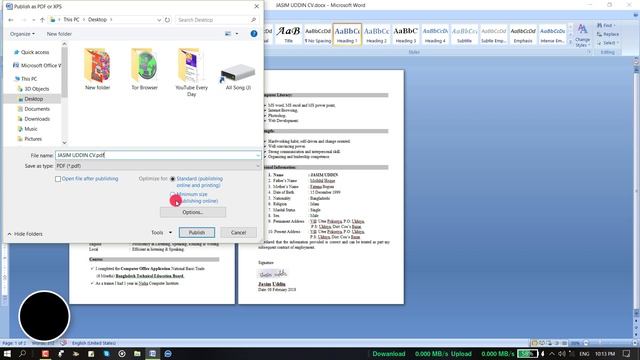Open the Organize dropdown menu
Screen dimensions: 640x360
(22, 34)
